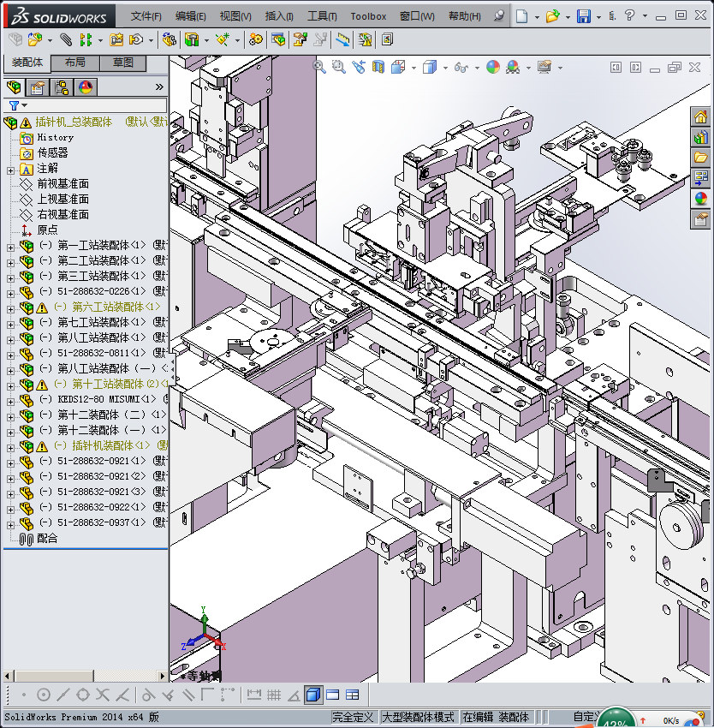Open the ConfigurationManager tab icon

[x=62, y=87]
